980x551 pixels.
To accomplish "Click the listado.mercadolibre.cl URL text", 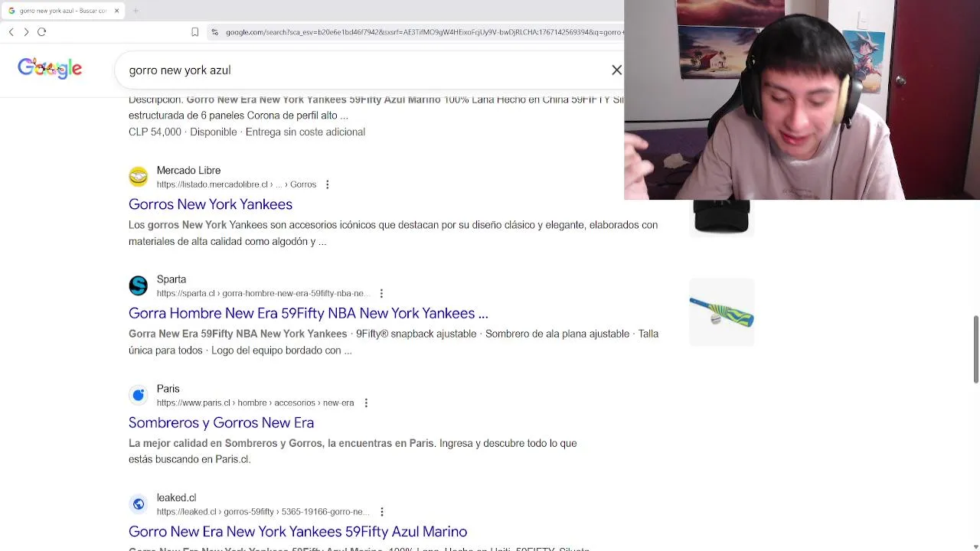I will click(237, 184).
